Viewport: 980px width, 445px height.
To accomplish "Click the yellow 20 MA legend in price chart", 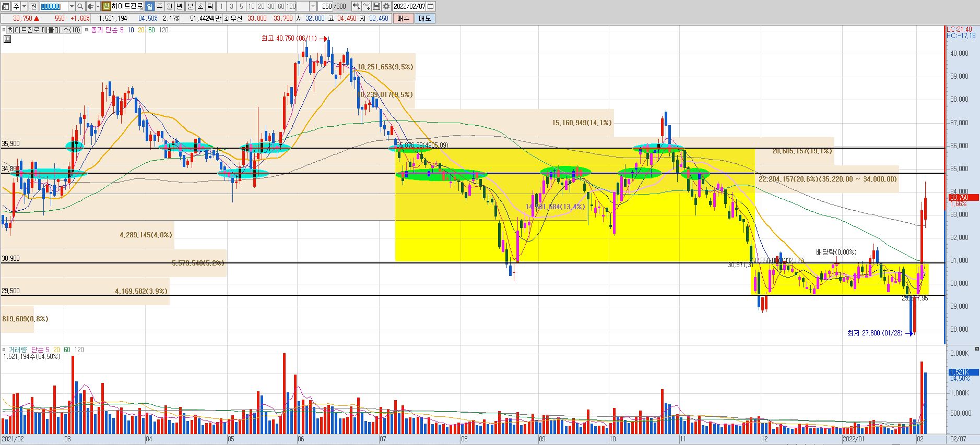I will 141,30.
